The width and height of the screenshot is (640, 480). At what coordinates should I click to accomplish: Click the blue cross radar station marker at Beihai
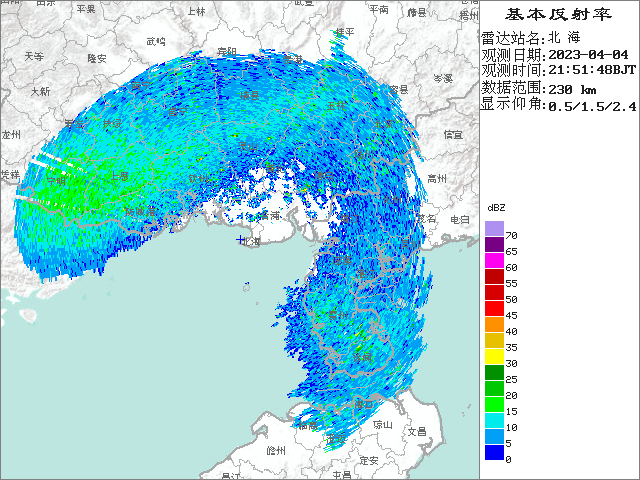point(240,240)
